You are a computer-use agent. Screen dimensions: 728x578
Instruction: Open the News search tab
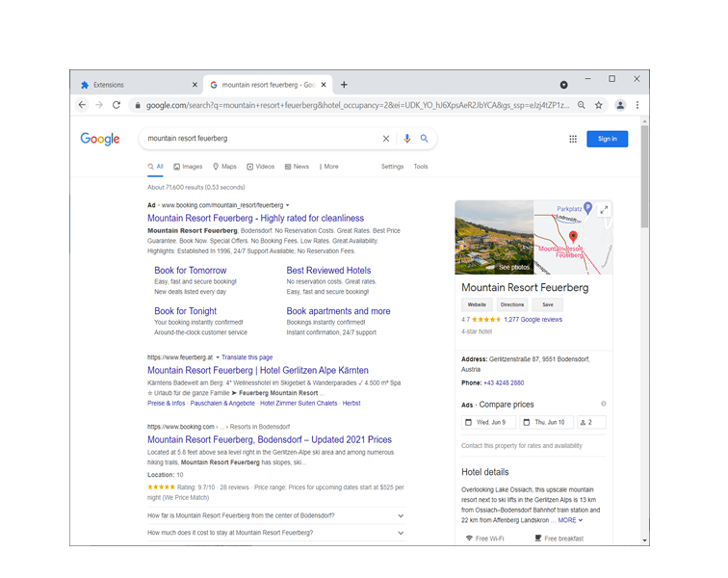[297, 167]
